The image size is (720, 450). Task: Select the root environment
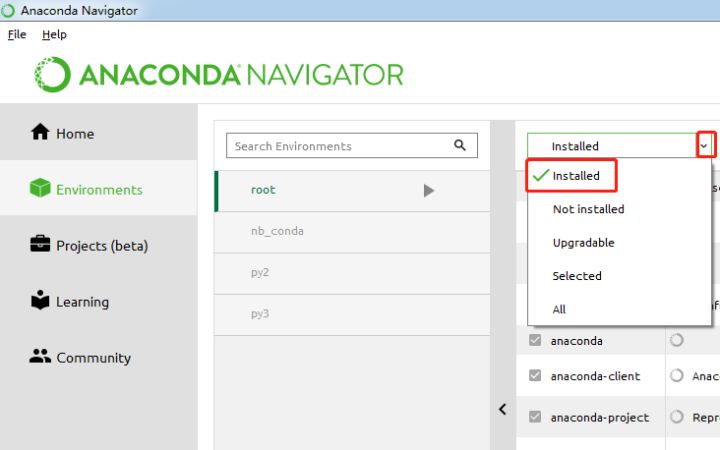tap(352, 191)
